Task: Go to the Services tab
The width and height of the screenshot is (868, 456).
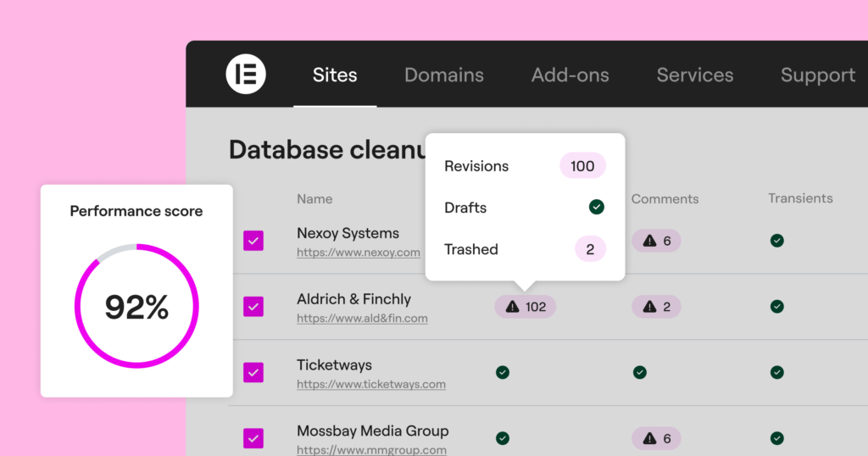Action: tap(695, 75)
